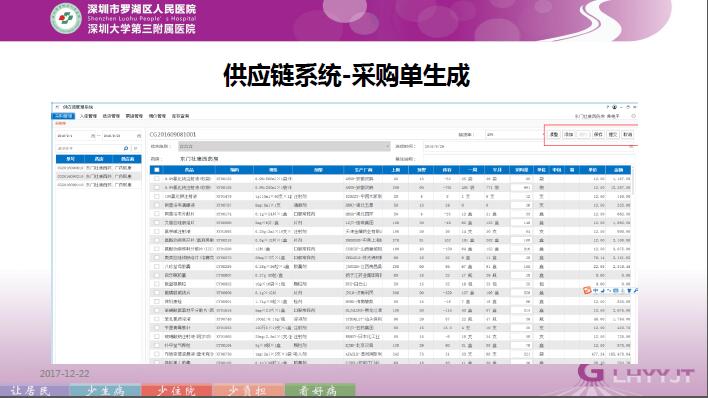708x398 pixels.
Task: Open the end date calendar picker
Action: 139,136
